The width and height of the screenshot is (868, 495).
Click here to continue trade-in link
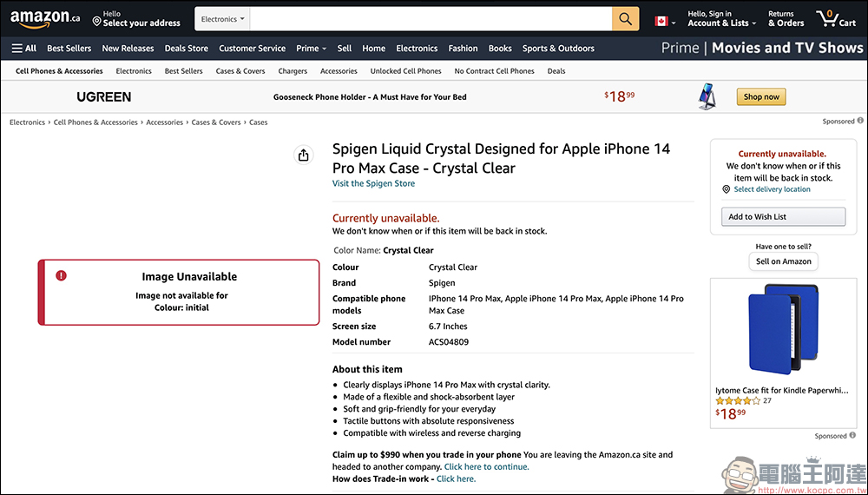487,466
